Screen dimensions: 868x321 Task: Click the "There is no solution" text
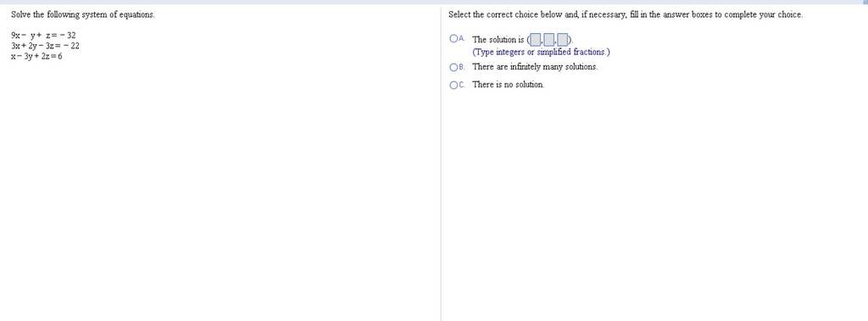pos(509,85)
